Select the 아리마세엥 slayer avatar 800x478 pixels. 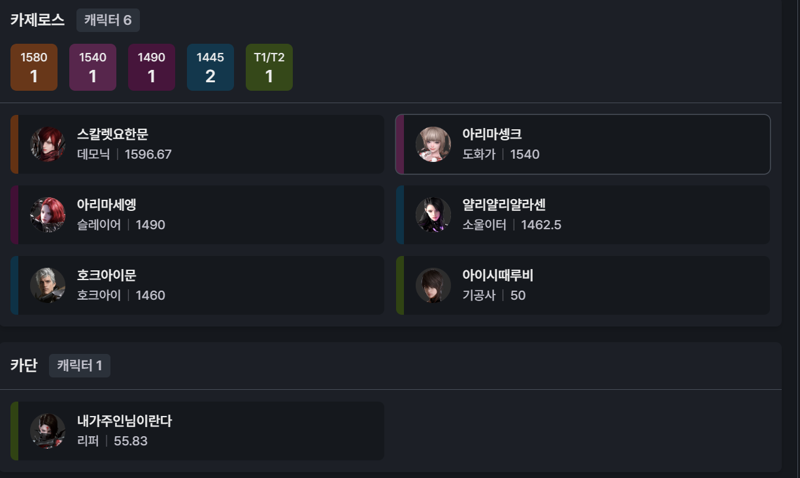47,215
